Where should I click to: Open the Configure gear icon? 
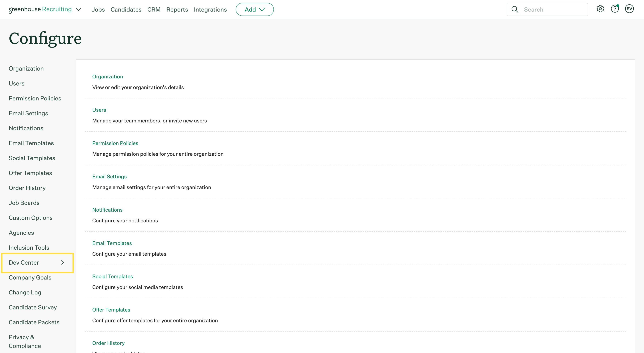600,9
